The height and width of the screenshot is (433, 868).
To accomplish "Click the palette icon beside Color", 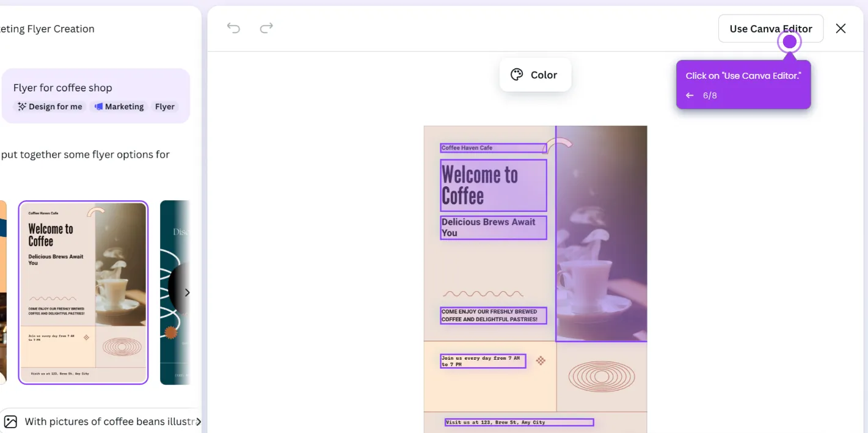I will 517,75.
